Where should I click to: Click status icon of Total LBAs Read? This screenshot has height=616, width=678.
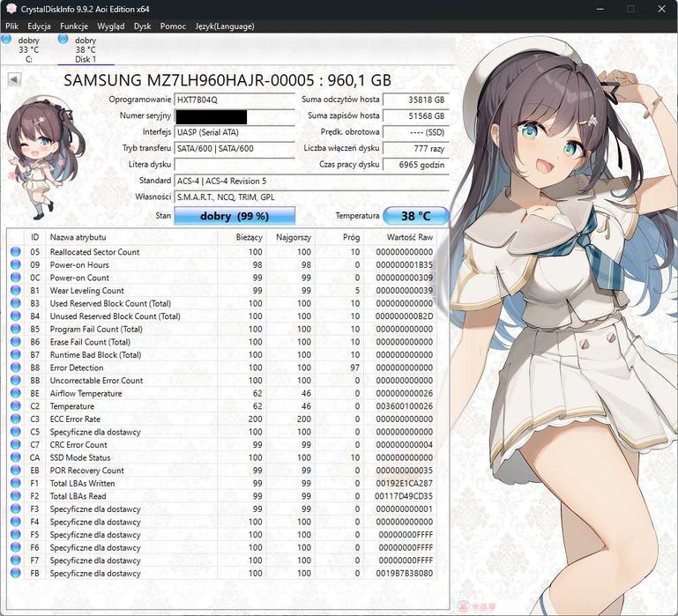click(x=16, y=496)
